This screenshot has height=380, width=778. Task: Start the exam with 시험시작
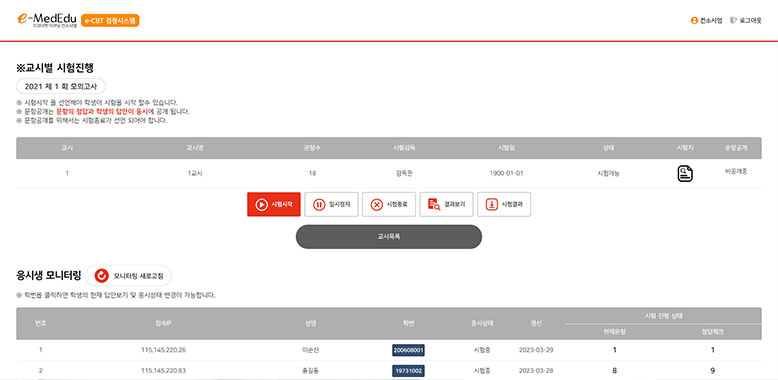pos(274,204)
